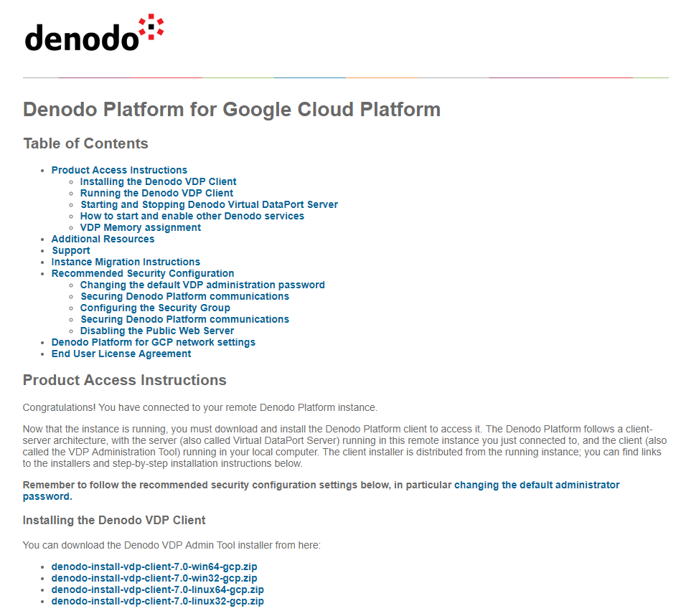Go to Starting and Stopping Denodo Virtual DataPort Server

(209, 204)
